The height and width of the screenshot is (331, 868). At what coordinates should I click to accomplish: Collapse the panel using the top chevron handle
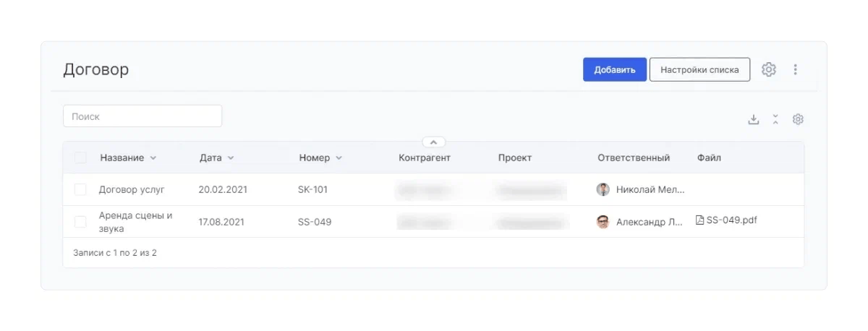[x=433, y=142]
